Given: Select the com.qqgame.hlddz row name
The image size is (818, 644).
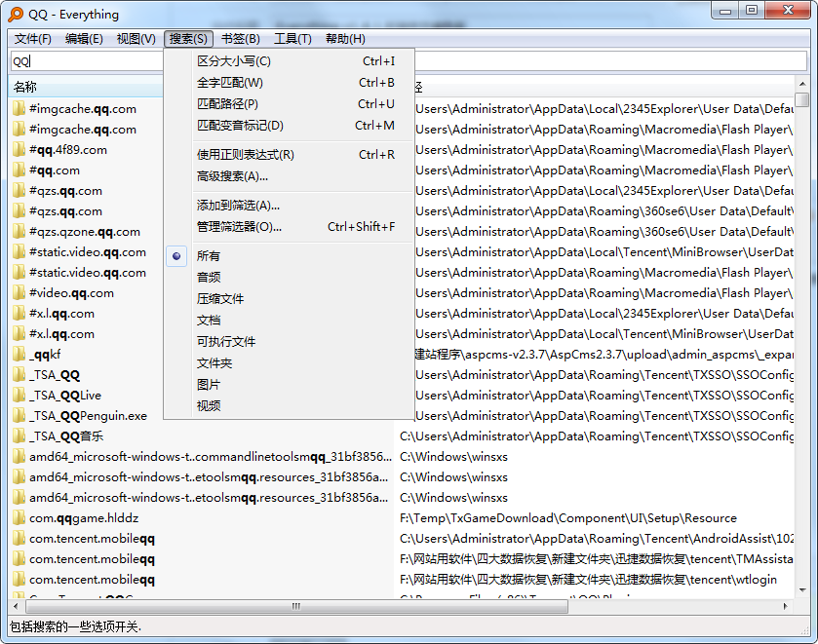Looking at the screenshot, I should pyautogui.click(x=84, y=517).
